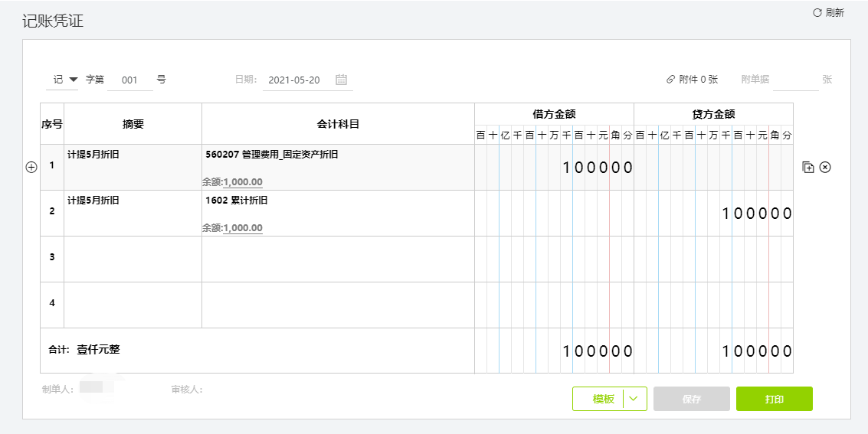Click the empty summary cell in row 3
868x434 pixels.
point(133,259)
